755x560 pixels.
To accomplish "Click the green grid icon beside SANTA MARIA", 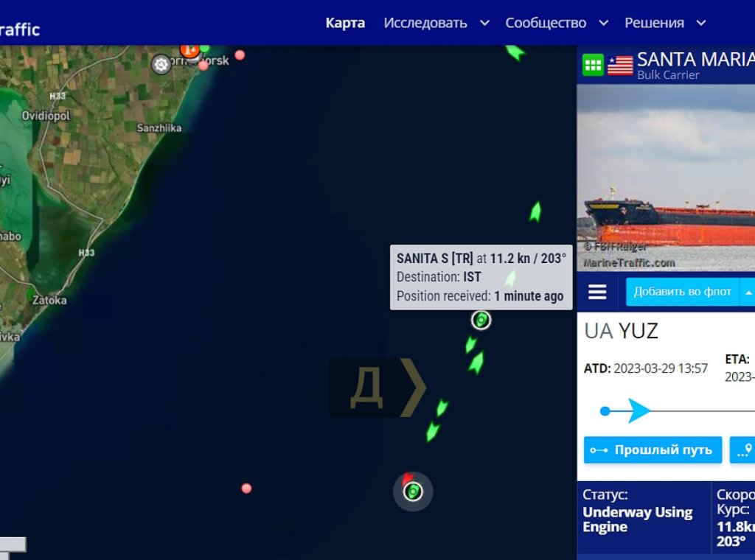I will [x=593, y=65].
